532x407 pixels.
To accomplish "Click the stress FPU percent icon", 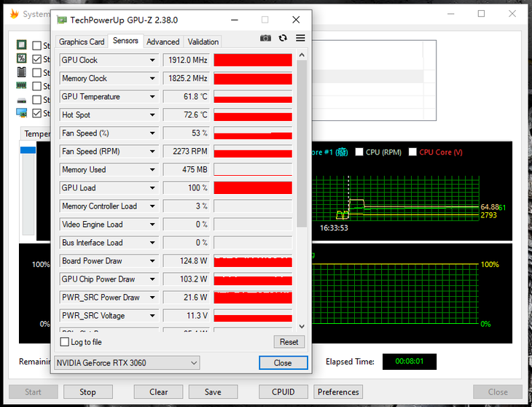I will pos(22,59).
